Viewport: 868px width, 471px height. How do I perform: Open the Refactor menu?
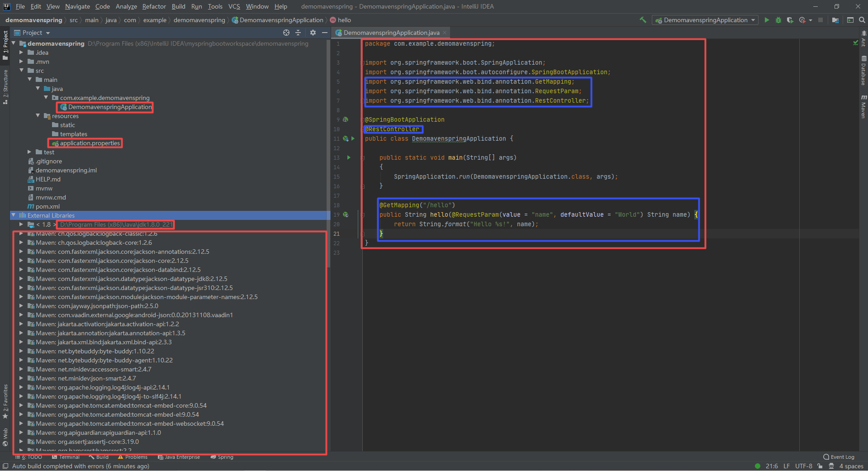click(154, 6)
